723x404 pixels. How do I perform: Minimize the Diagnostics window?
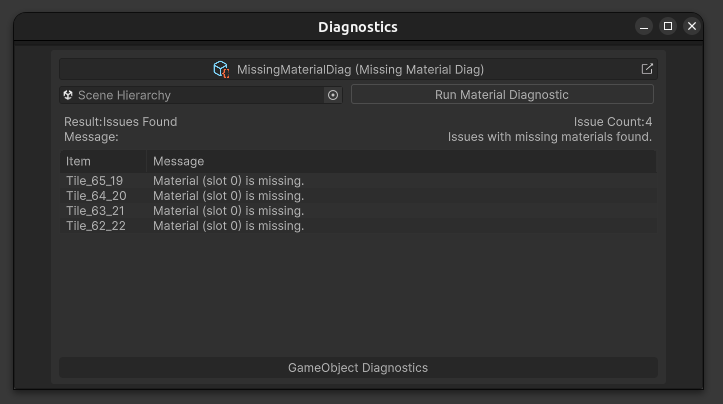644,26
